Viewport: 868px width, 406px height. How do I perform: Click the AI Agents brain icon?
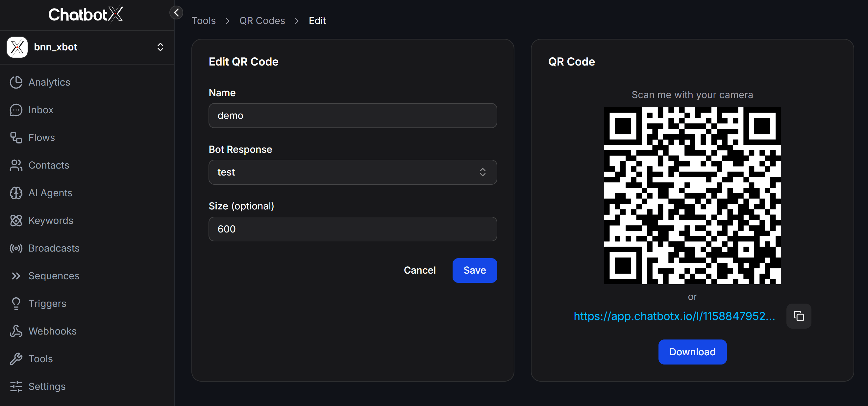click(x=16, y=193)
